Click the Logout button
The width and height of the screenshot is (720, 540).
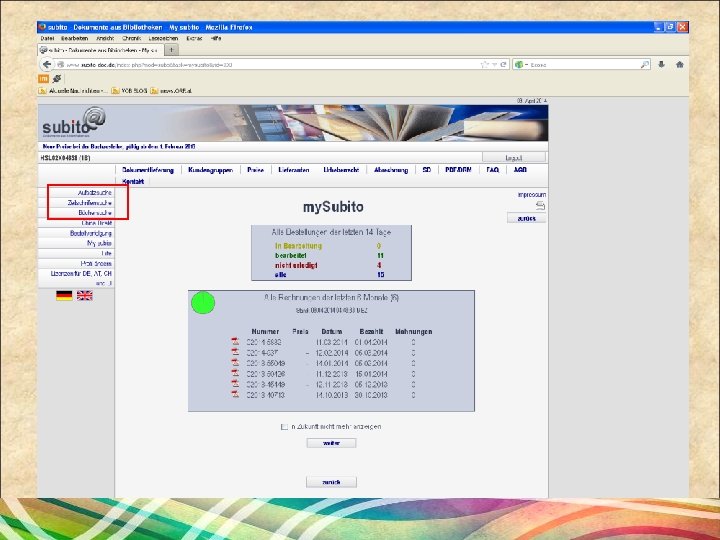(514, 158)
